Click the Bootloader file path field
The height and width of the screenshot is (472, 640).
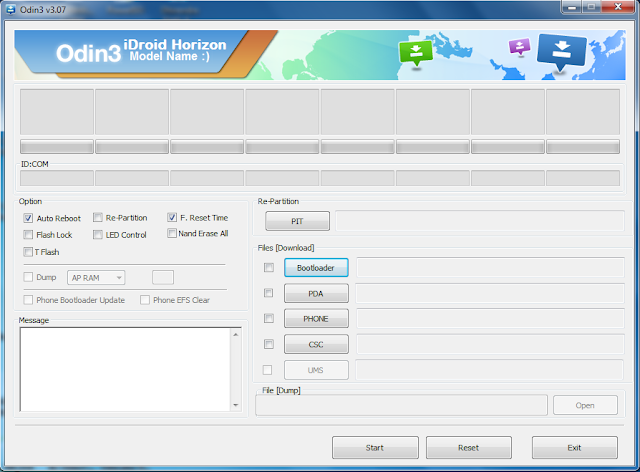(491, 267)
